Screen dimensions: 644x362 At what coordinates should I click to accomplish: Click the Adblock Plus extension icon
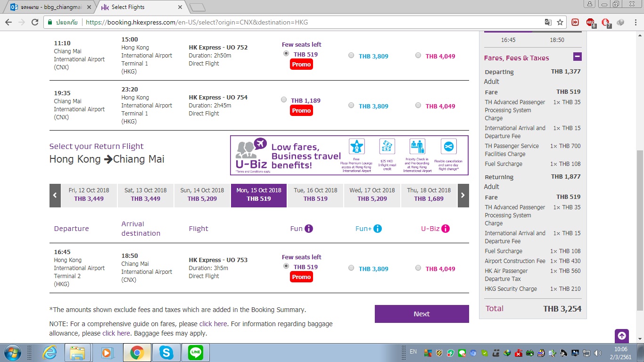(x=590, y=22)
